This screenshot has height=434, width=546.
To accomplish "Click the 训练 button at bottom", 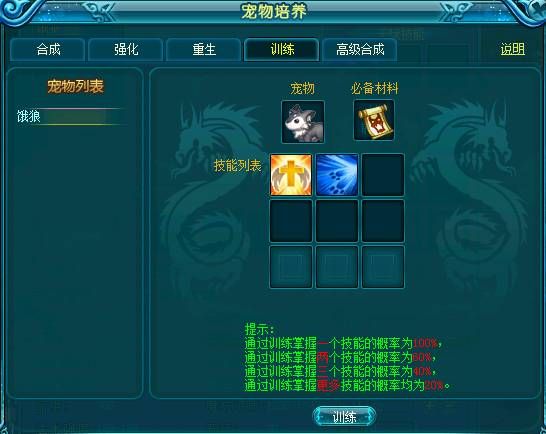I will [344, 416].
